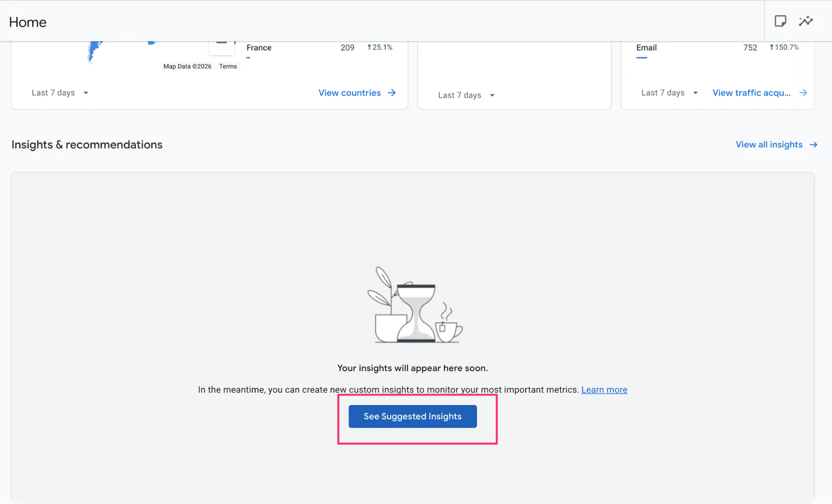This screenshot has width=832, height=504.
Task: Open Last 7 days dropdown in countries card
Action: [60, 93]
